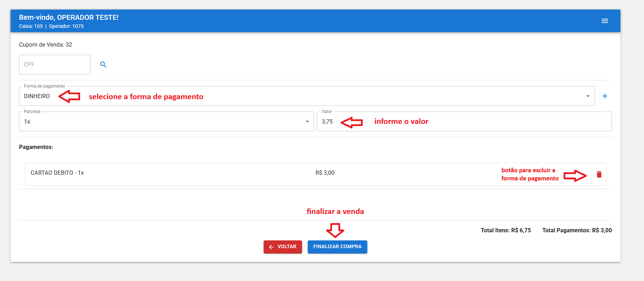Image resolution: width=644 pixels, height=281 pixels.
Task: Expand the Parcelas dropdown arrow
Action: [x=307, y=122]
